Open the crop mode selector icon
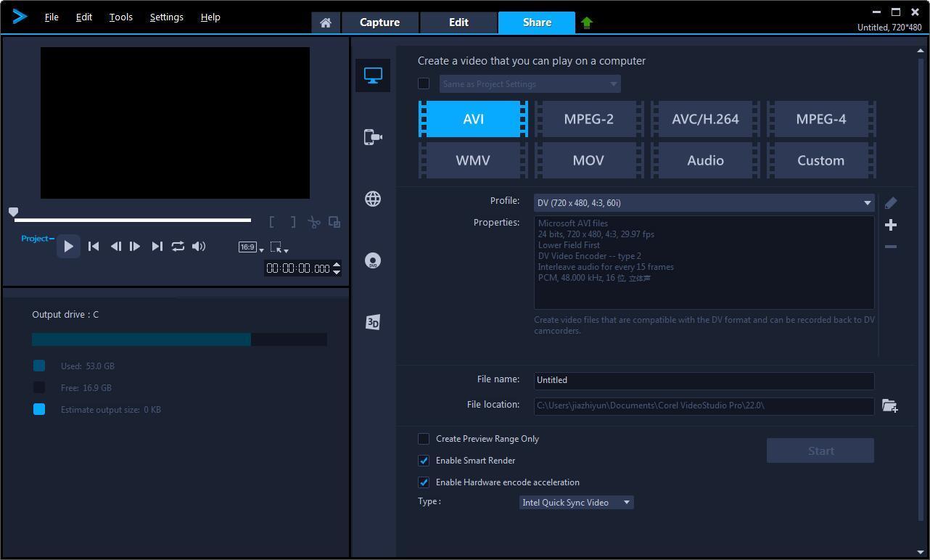This screenshot has width=930, height=560. pyautogui.click(x=279, y=247)
